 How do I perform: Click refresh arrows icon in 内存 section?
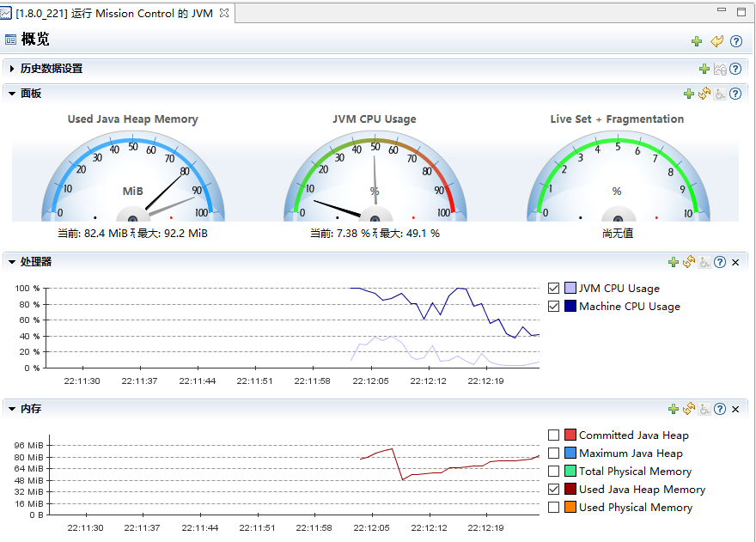(x=688, y=408)
